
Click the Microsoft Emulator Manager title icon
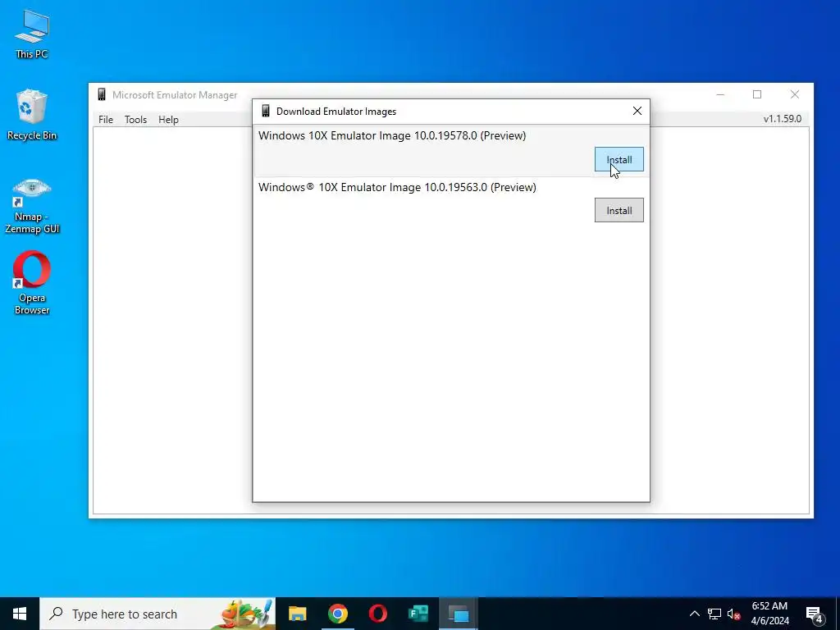click(x=101, y=95)
